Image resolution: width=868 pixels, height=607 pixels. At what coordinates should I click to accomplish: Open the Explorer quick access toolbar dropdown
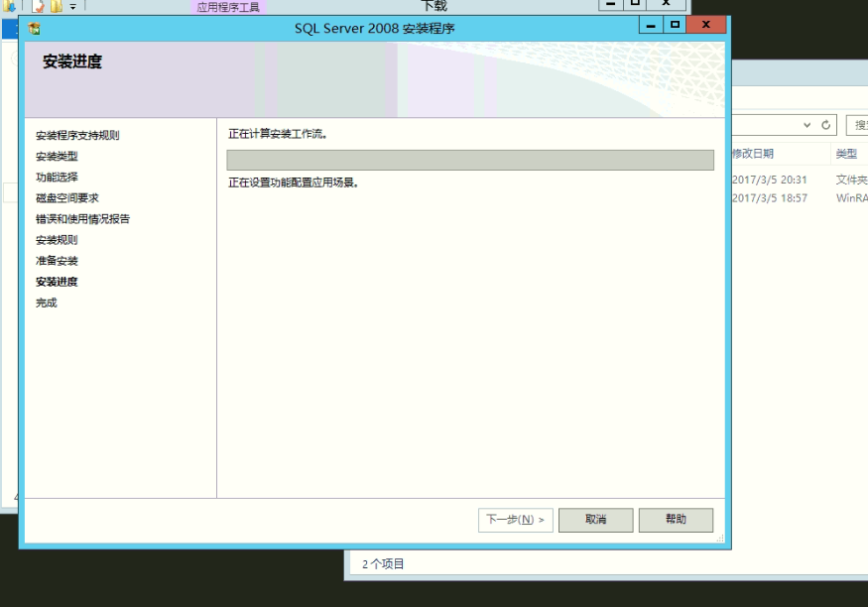72,7
